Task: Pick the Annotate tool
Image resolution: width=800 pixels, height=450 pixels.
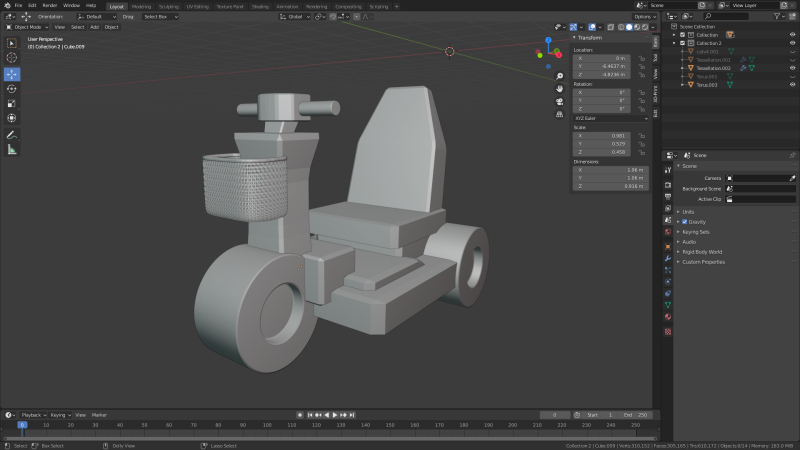Action: tap(12, 134)
